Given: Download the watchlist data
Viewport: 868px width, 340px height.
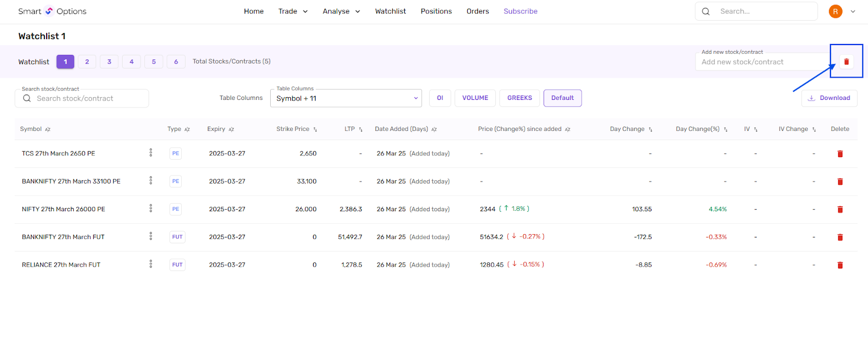Looking at the screenshot, I should [829, 98].
